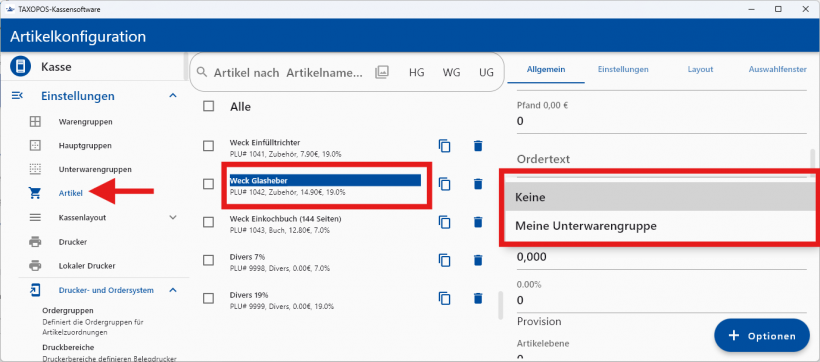Click the Kassenlayout lines icon
820x362 pixels.
pyautogui.click(x=35, y=218)
